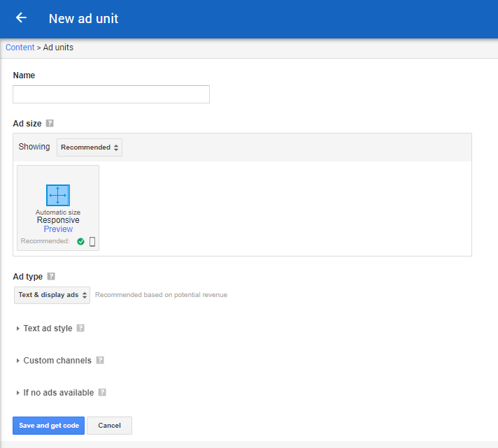Expand the Text ad style section
498x448 pixels.
point(48,328)
